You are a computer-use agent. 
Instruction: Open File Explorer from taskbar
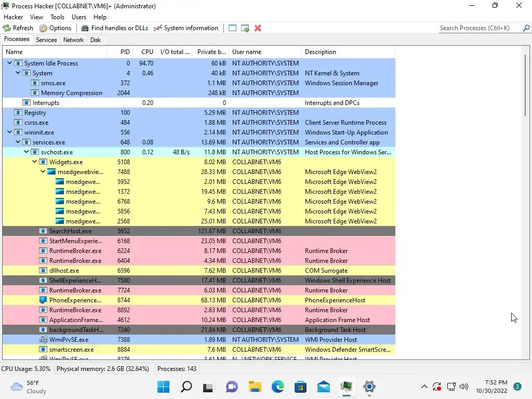(x=255, y=387)
